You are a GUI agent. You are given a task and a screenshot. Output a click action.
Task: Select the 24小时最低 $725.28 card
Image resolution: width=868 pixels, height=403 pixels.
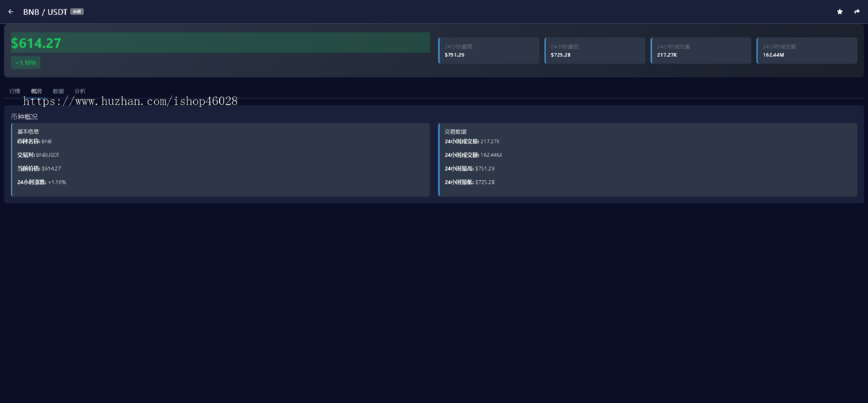point(595,51)
